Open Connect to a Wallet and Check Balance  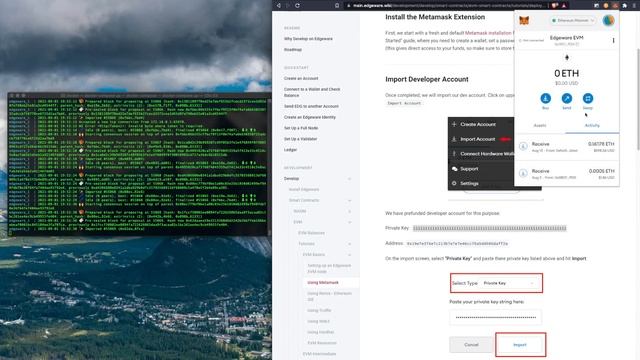[312, 92]
